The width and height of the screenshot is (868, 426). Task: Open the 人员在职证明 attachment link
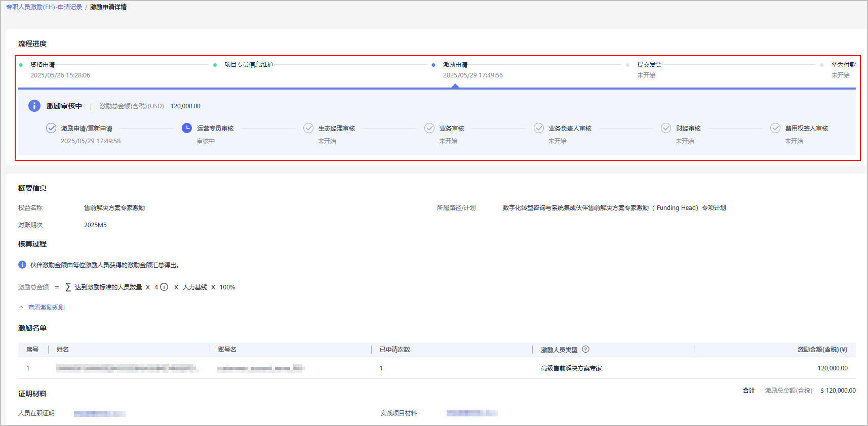99,413
